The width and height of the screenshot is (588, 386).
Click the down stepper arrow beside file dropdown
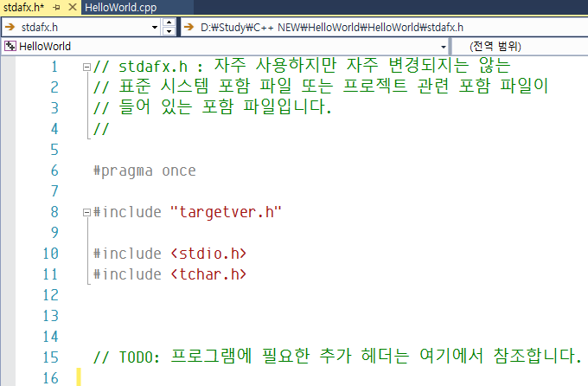(168, 31)
